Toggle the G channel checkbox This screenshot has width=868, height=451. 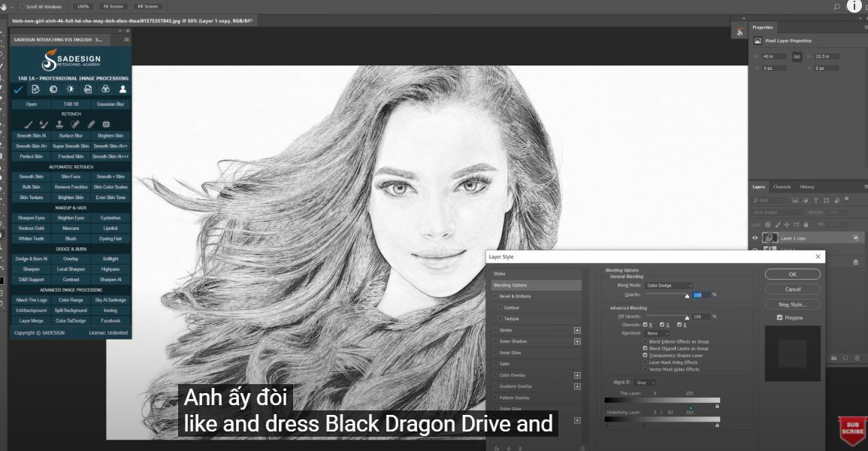click(662, 325)
